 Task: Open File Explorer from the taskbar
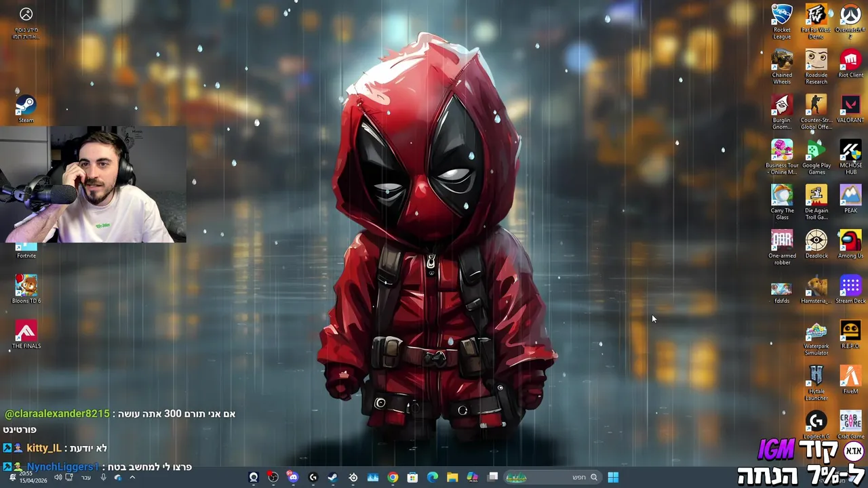click(x=452, y=477)
